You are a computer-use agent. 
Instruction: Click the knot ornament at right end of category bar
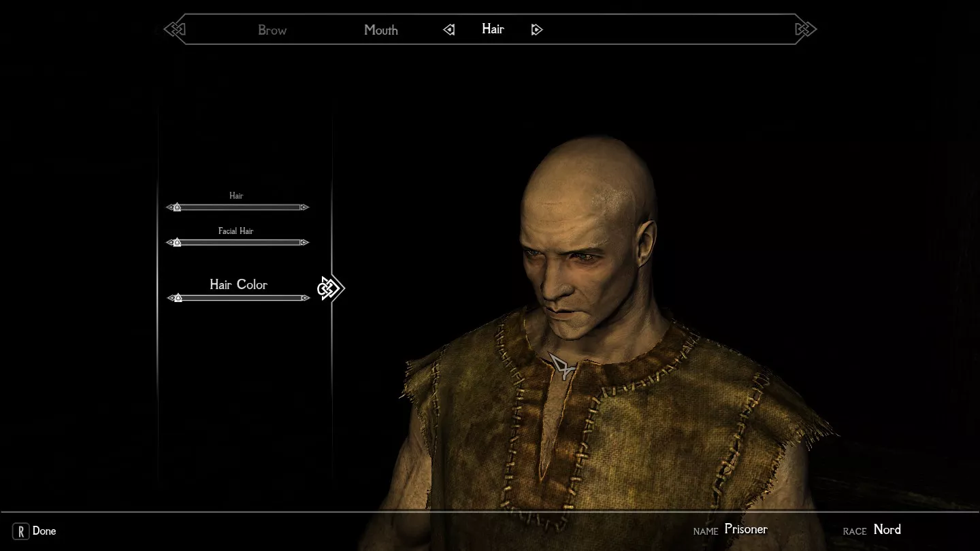coord(806,29)
